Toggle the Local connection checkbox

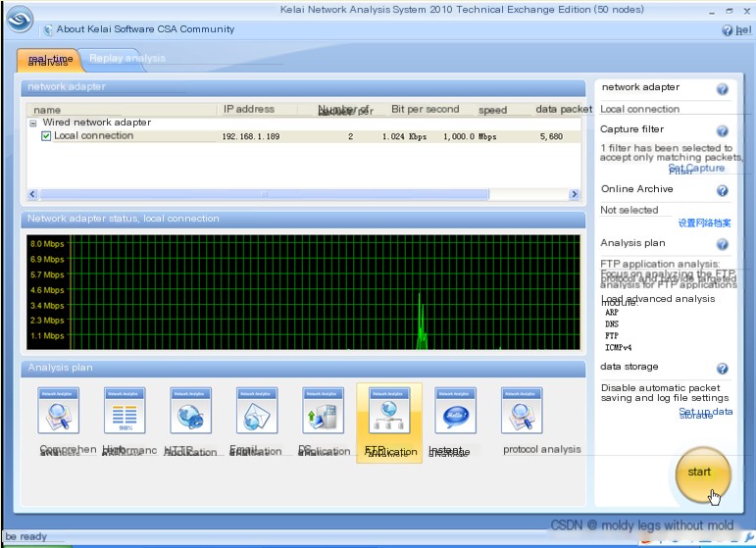46,136
